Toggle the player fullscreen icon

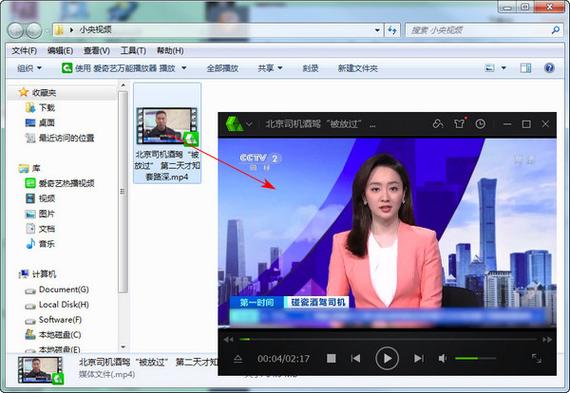coord(536,358)
